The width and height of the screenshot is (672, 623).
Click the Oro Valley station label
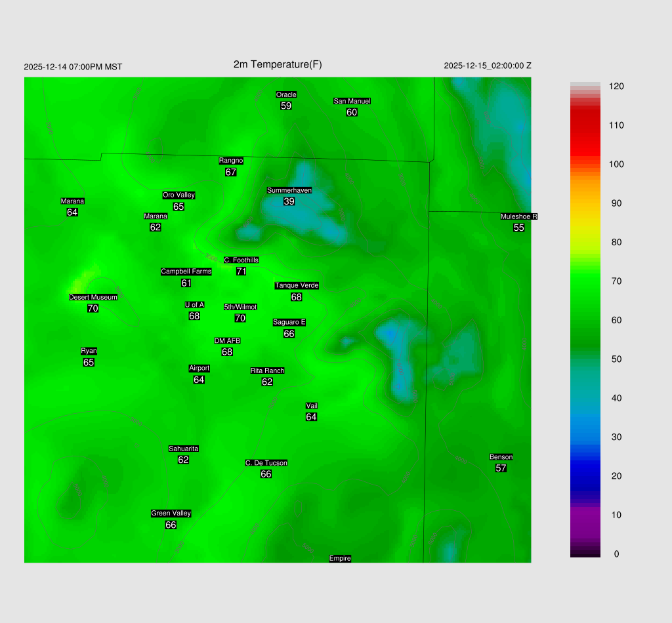(178, 195)
